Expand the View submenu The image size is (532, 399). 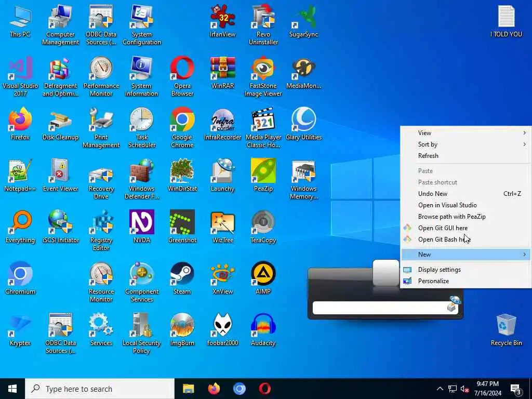tap(466, 132)
